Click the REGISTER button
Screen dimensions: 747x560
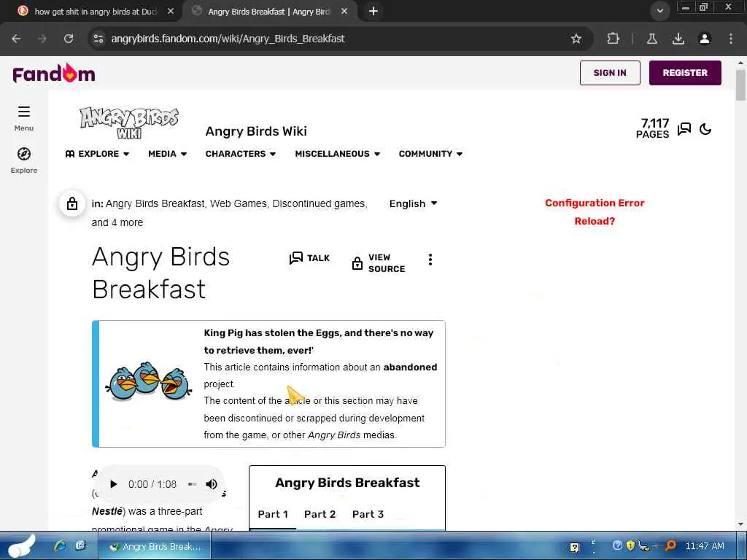click(x=685, y=73)
